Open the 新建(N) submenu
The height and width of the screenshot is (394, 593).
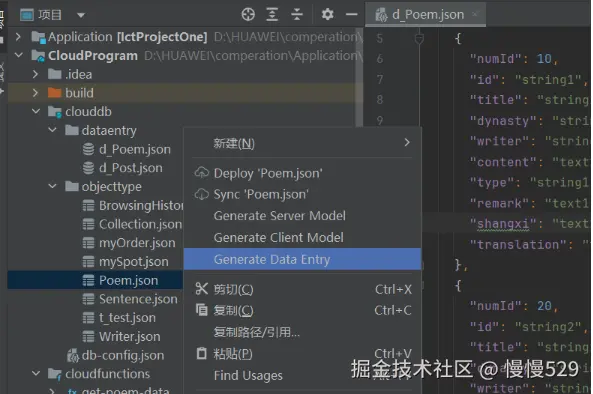(x=303, y=143)
